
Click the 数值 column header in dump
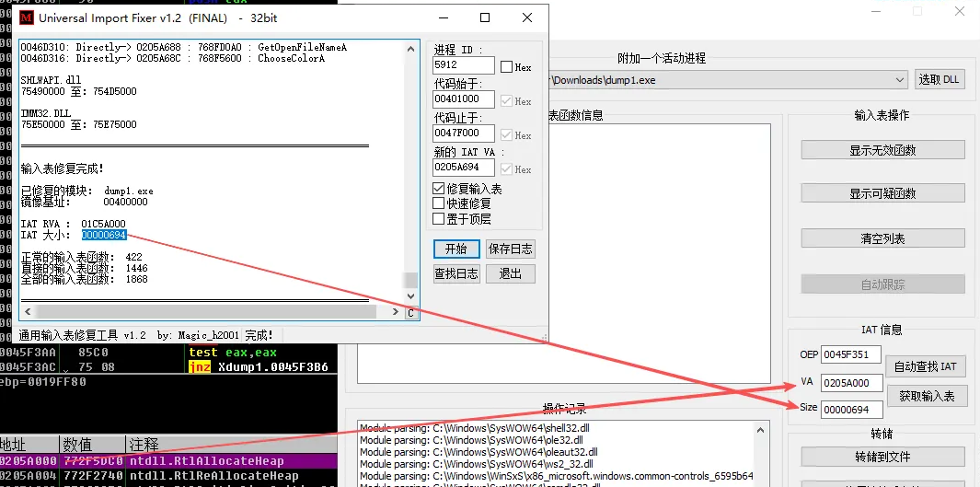(93, 445)
